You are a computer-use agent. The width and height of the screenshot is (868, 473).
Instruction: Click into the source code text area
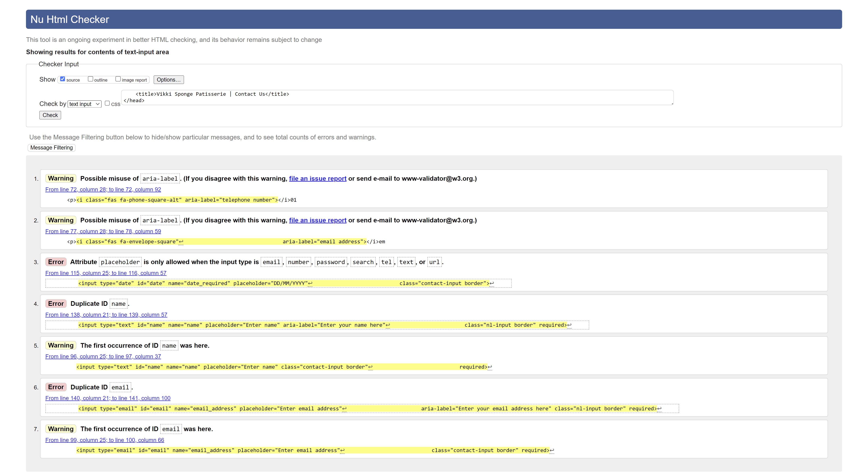click(397, 97)
